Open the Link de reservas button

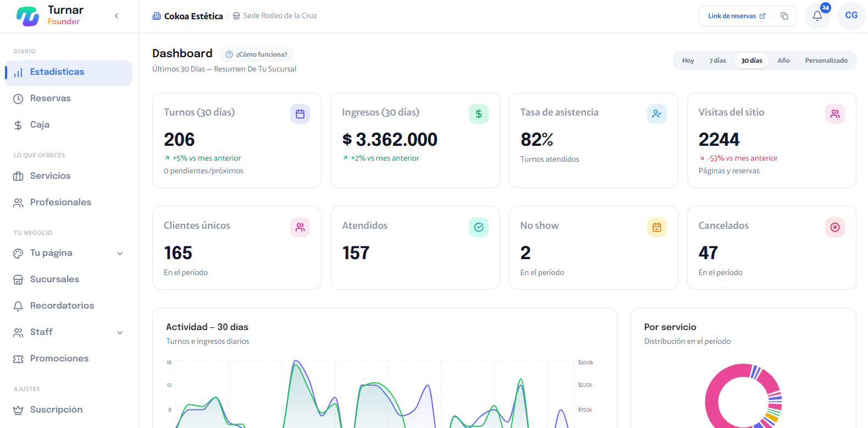pyautogui.click(x=737, y=16)
